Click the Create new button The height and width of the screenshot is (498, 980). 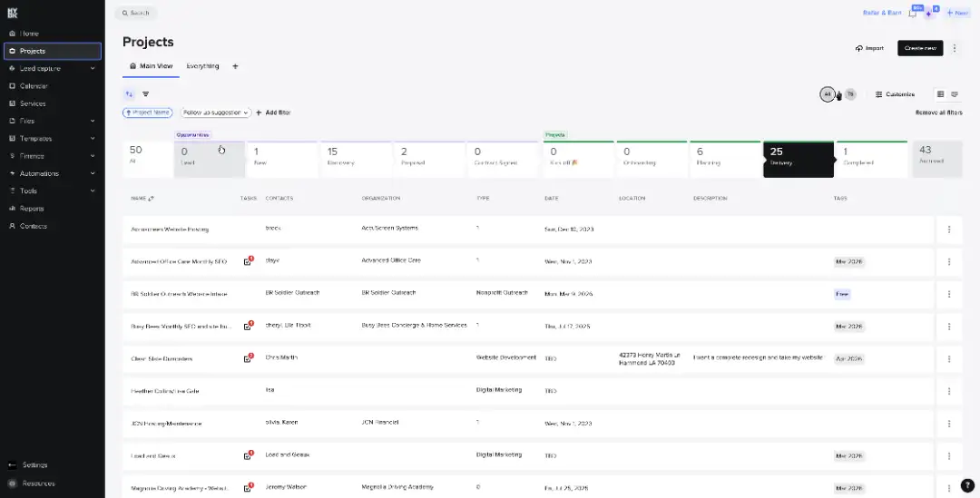tap(920, 48)
